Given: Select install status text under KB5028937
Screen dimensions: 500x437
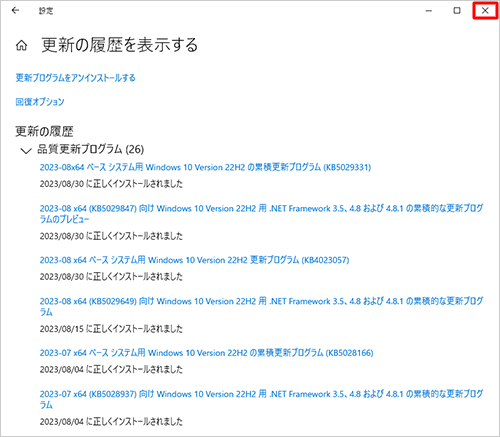Looking at the screenshot, I should [x=111, y=421].
